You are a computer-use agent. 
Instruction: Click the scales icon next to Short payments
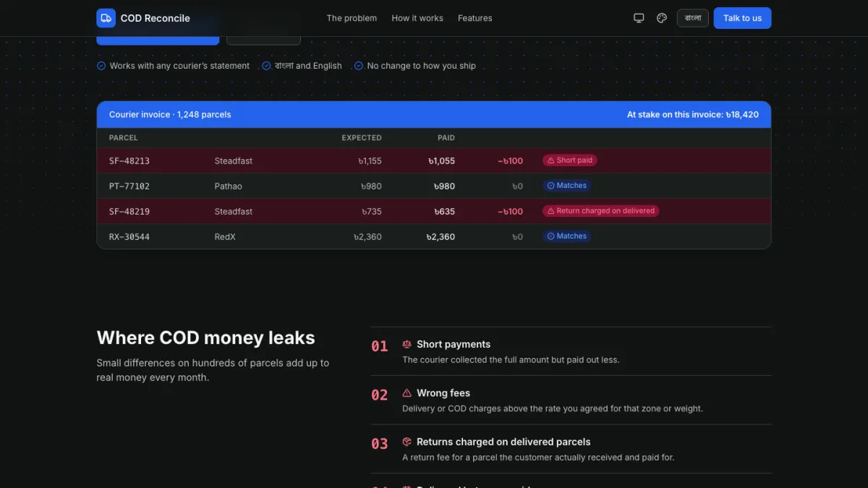coord(407,345)
